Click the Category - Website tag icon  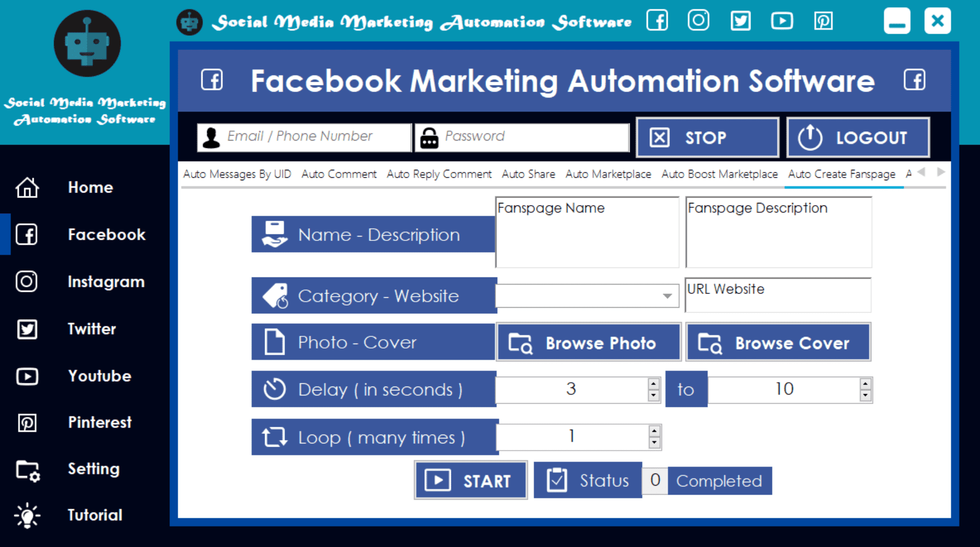(x=275, y=296)
